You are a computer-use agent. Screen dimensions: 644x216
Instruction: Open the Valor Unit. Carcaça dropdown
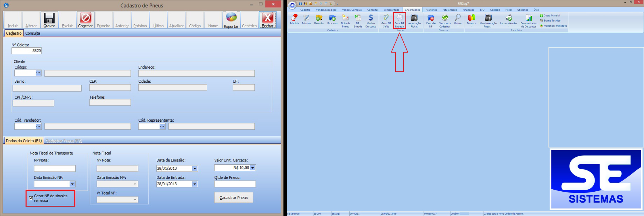point(252,168)
